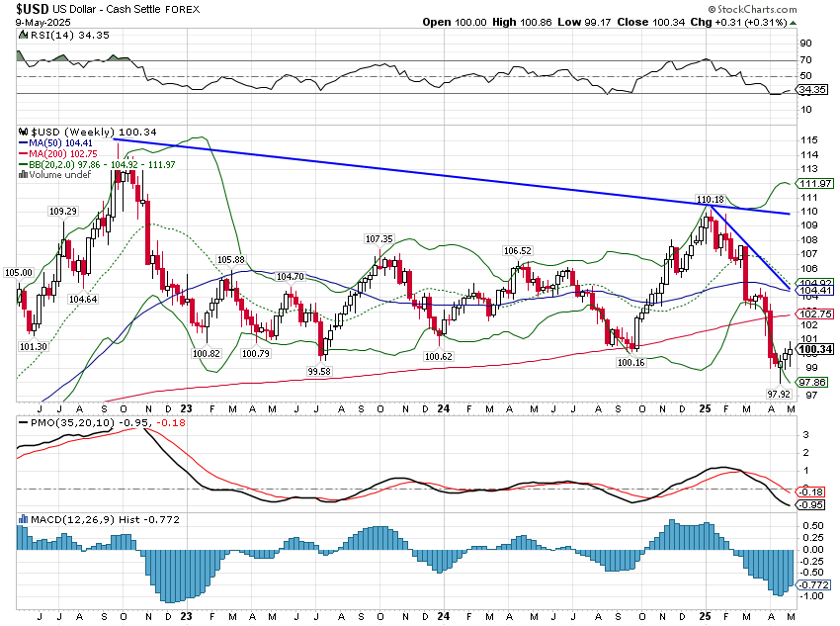Click the 97.92 low price label

pyautogui.click(x=755, y=393)
